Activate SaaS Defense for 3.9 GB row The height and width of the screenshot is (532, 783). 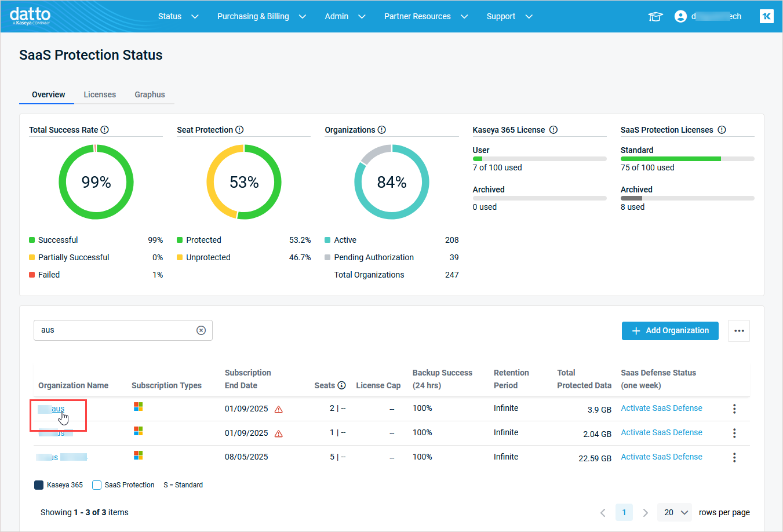pos(661,408)
